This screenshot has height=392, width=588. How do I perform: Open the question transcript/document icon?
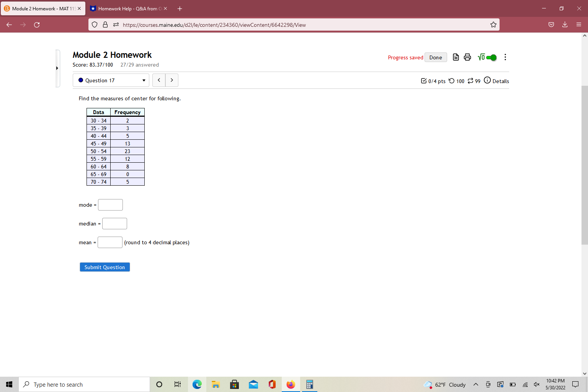pos(456,57)
